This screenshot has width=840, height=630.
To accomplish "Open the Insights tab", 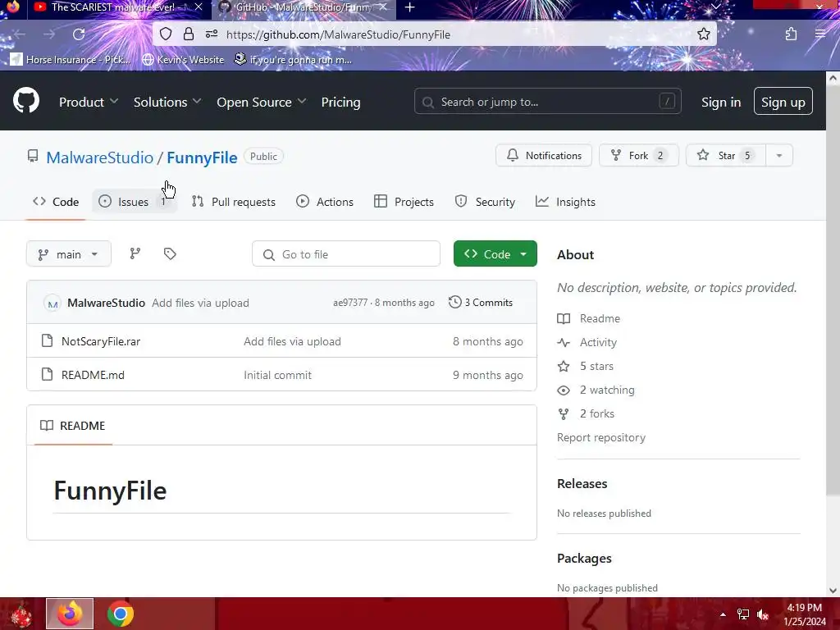I will [x=565, y=202].
